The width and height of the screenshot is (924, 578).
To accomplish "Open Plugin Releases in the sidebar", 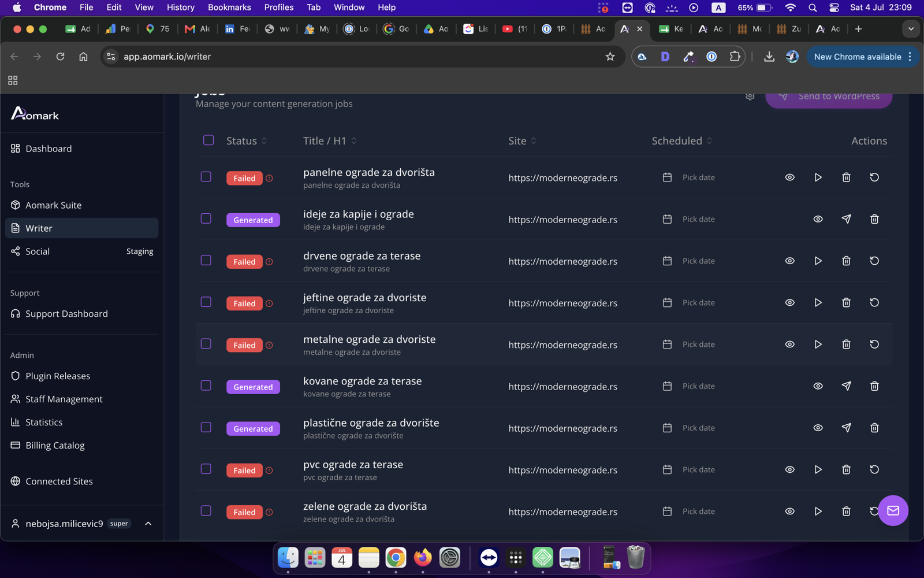I will click(x=82, y=376).
